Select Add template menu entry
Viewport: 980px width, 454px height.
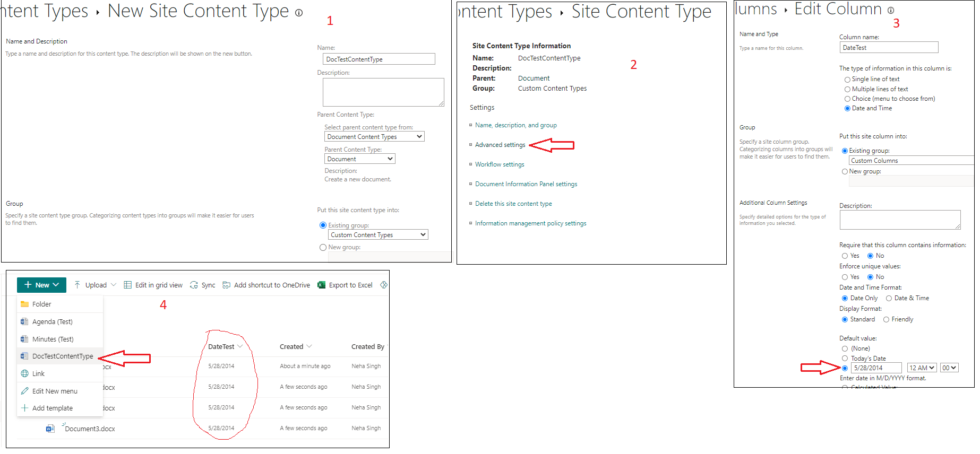(x=60, y=408)
